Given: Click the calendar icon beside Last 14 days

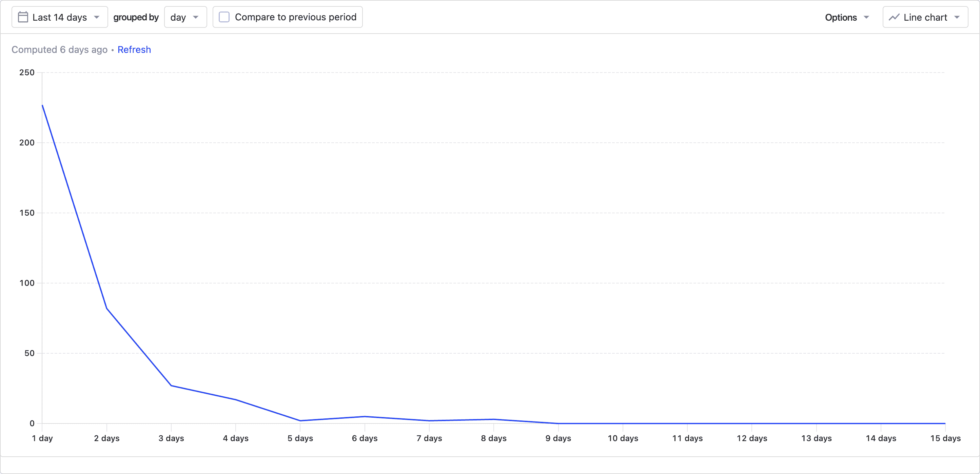Looking at the screenshot, I should tap(23, 17).
